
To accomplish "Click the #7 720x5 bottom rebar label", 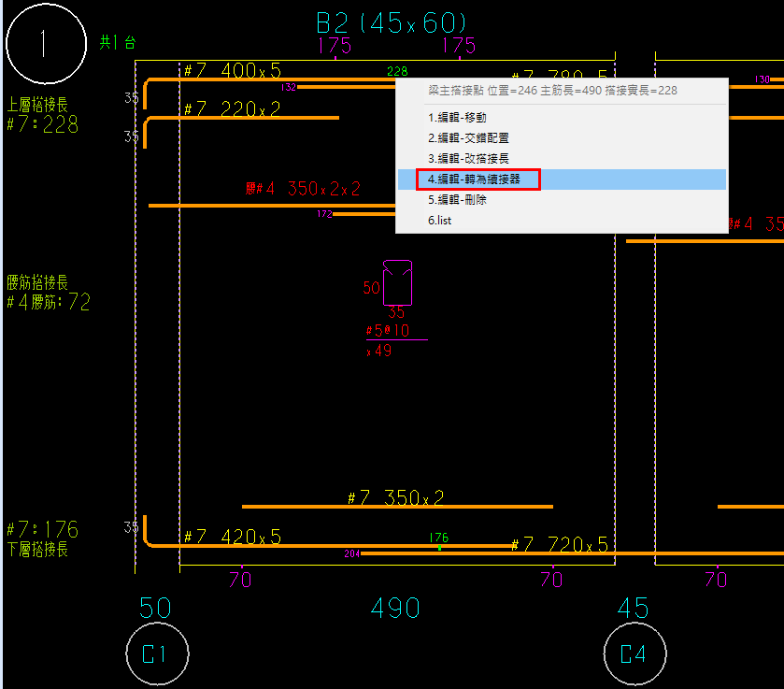I will coord(559,544).
